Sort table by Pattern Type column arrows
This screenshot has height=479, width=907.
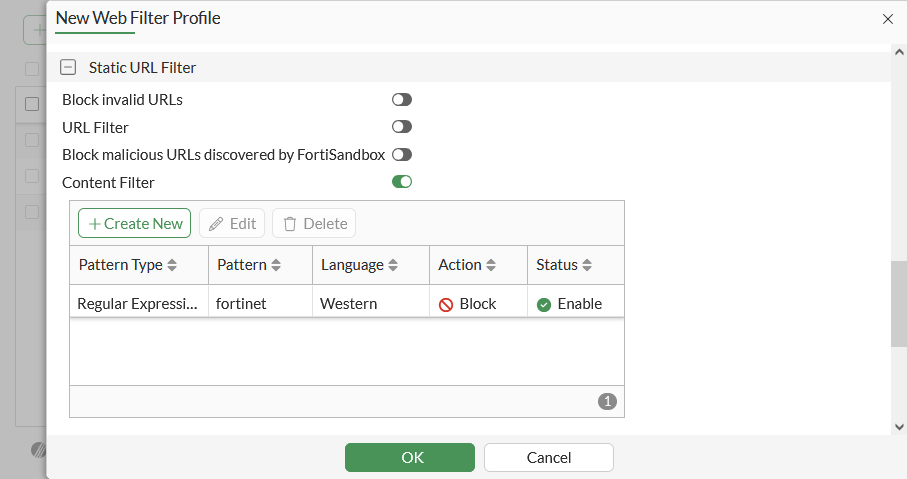pos(172,266)
